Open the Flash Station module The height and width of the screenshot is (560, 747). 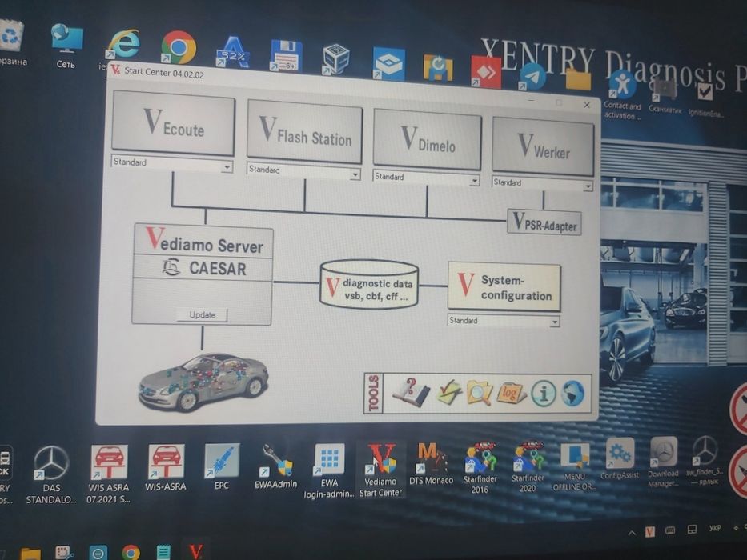point(304,132)
